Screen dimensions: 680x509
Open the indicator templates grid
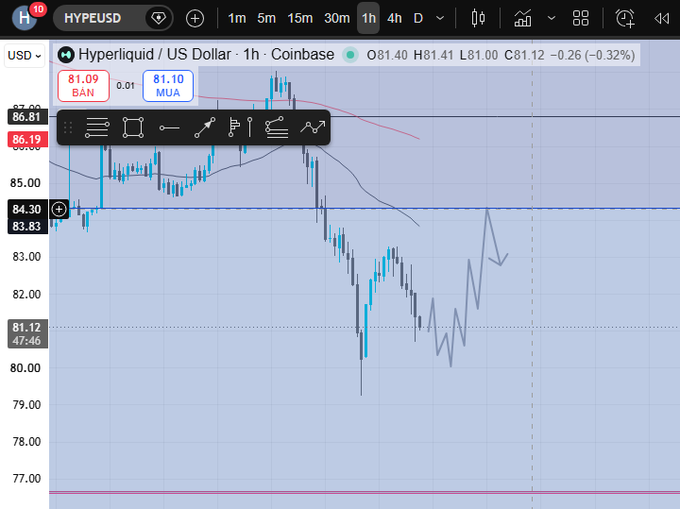click(x=581, y=18)
